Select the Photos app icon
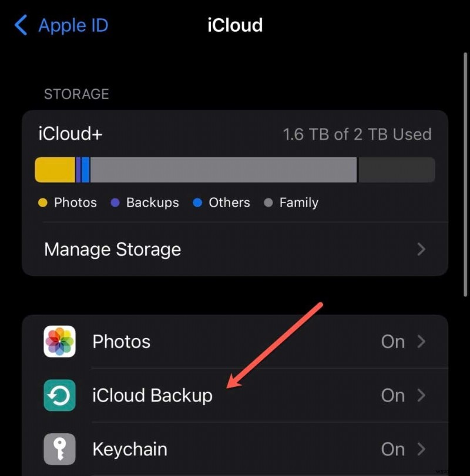 (x=59, y=342)
